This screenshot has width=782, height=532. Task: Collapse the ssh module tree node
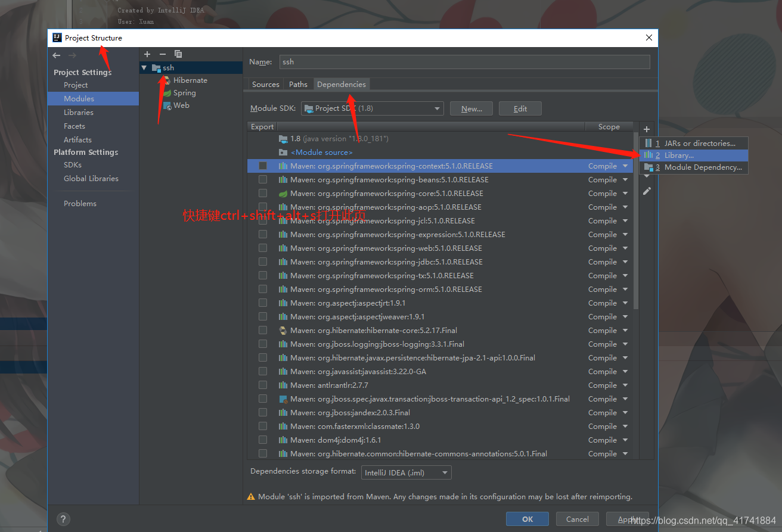point(144,68)
